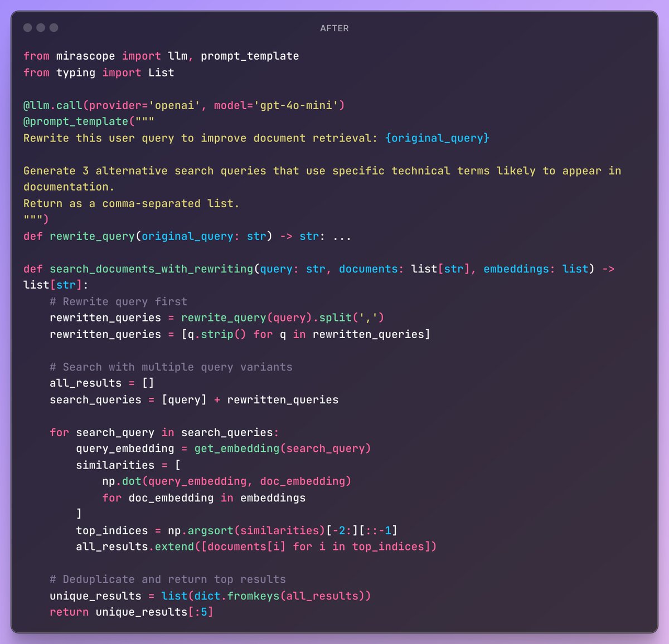669x644 pixels.
Task: Click '# Deduplicate and return top results' comment
Action: [168, 580]
